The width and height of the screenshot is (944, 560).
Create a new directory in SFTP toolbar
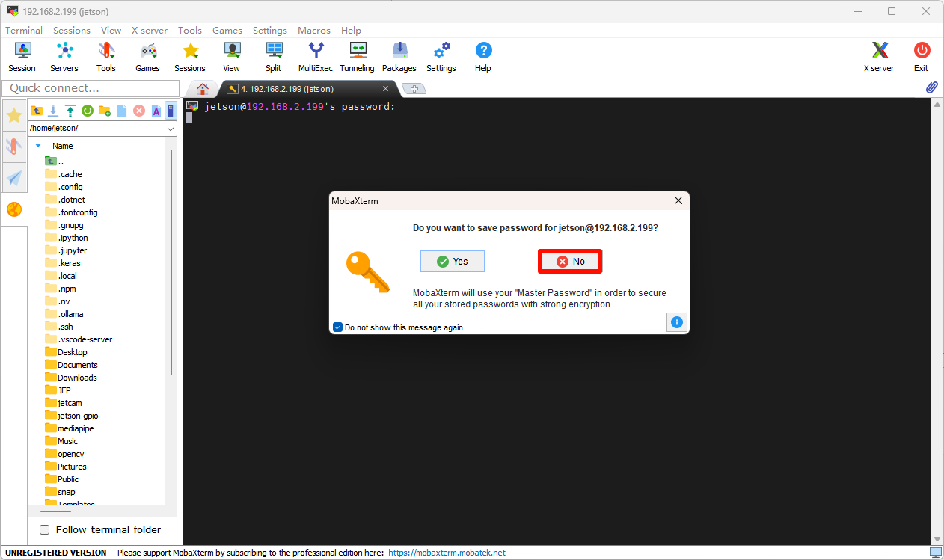[x=105, y=111]
